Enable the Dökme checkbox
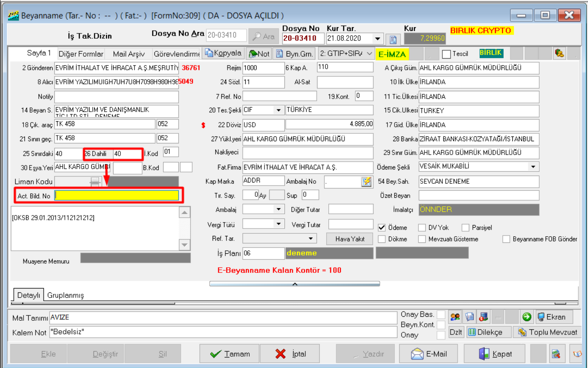 [382, 239]
